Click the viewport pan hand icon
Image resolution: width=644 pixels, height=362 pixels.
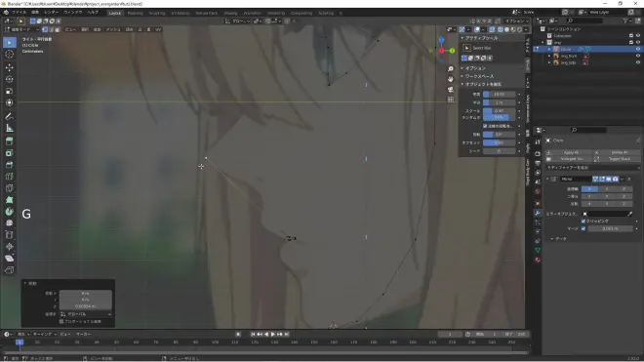point(451,79)
